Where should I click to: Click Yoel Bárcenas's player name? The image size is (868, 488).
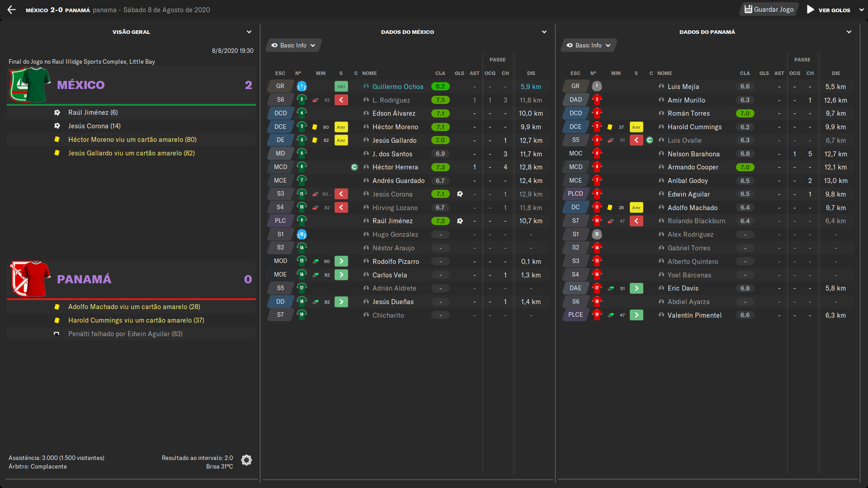tap(689, 275)
